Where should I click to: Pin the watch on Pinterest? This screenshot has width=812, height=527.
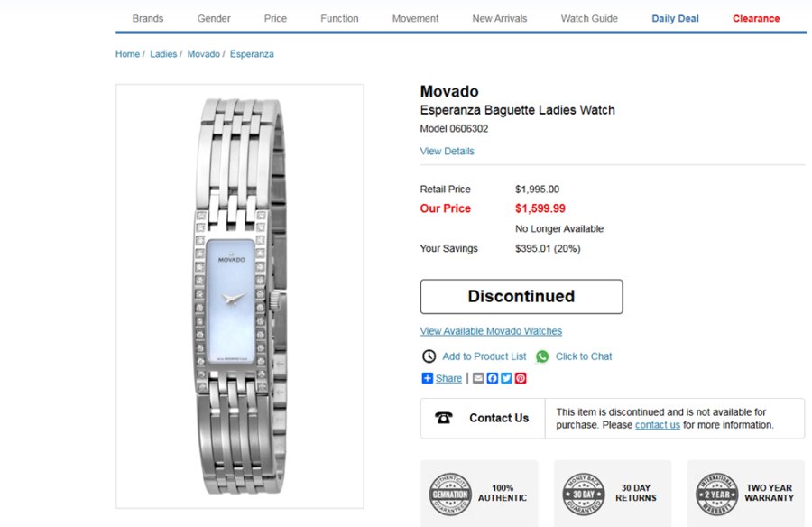[x=521, y=379]
